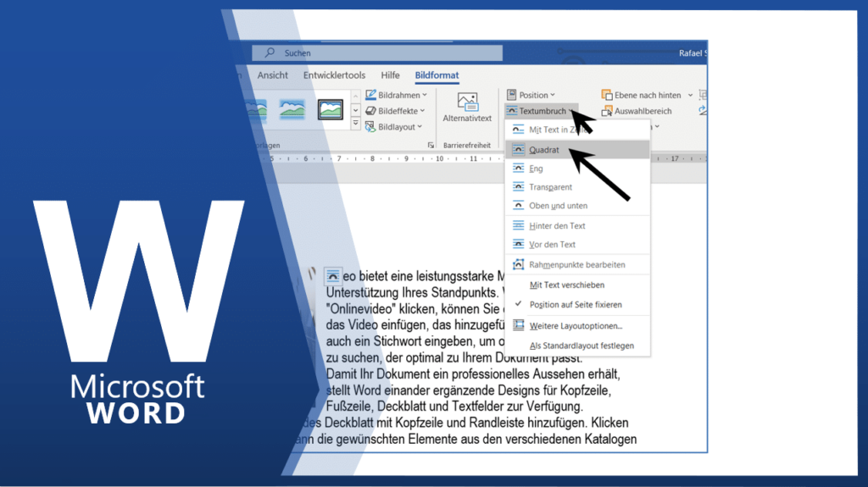Click the Ebene nach hinten icon

tap(607, 95)
